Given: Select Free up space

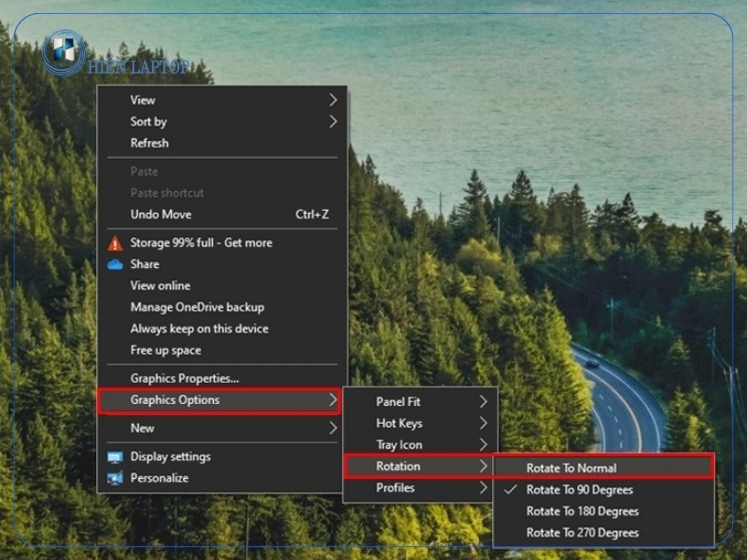Looking at the screenshot, I should 222,350.
